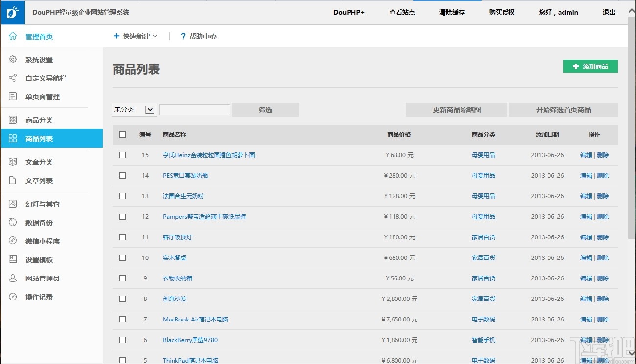636x364 pixels.
Task: Click the 添加日期 column header
Action: click(548, 135)
